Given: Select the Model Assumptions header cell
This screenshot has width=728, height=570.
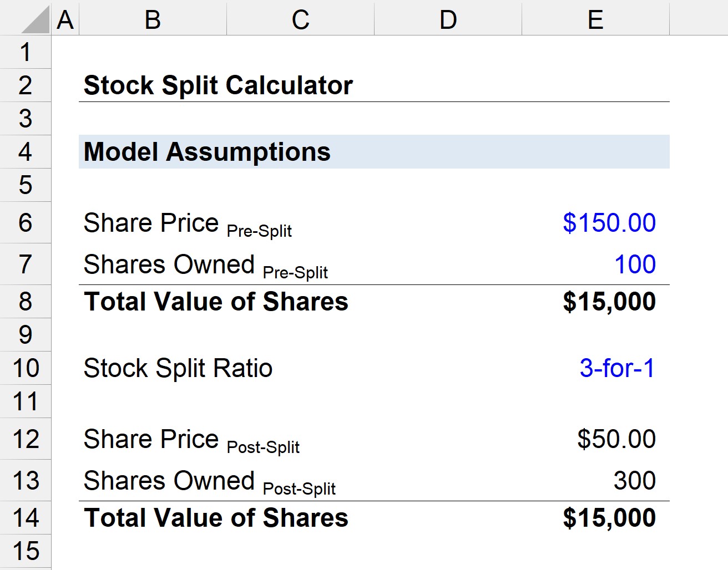Looking at the screenshot, I should [x=207, y=152].
